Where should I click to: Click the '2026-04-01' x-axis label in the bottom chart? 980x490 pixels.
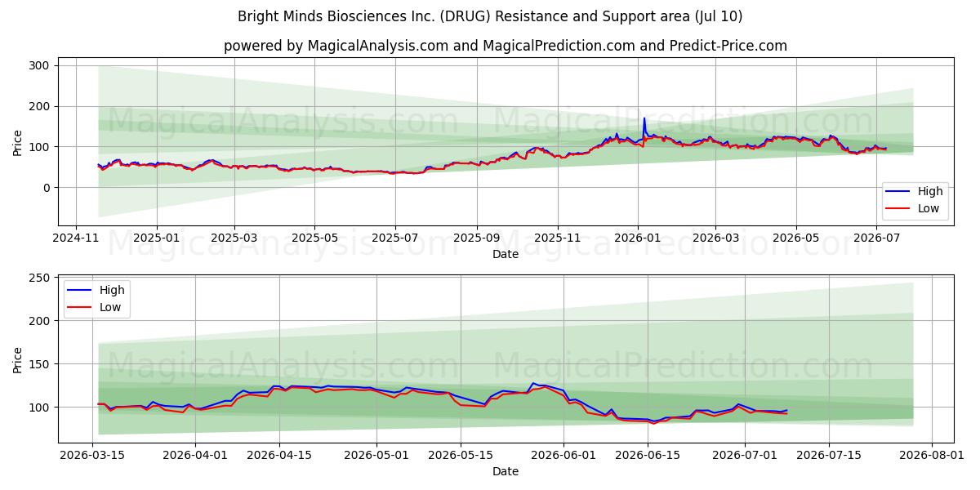[x=195, y=457]
